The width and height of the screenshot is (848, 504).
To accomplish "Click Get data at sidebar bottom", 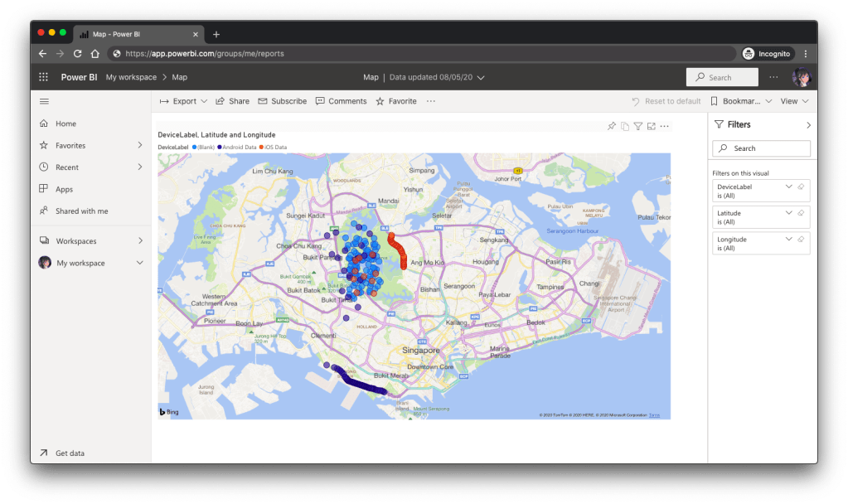I will coord(70,453).
